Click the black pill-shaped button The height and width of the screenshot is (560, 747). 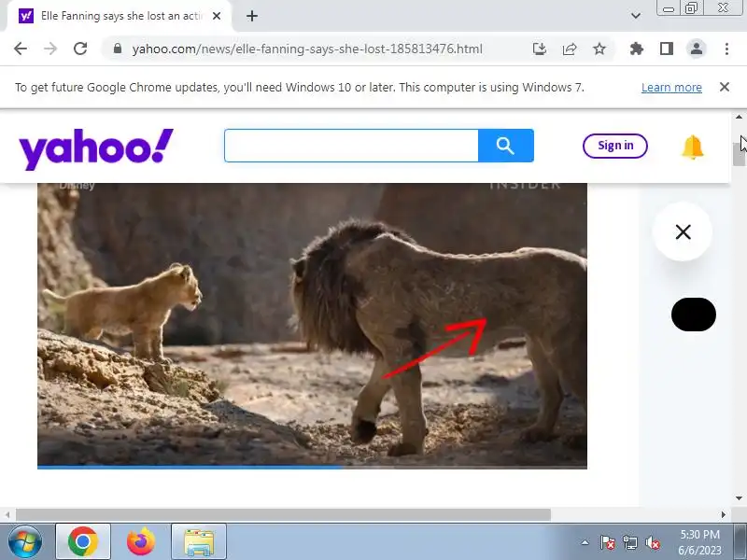coord(693,315)
